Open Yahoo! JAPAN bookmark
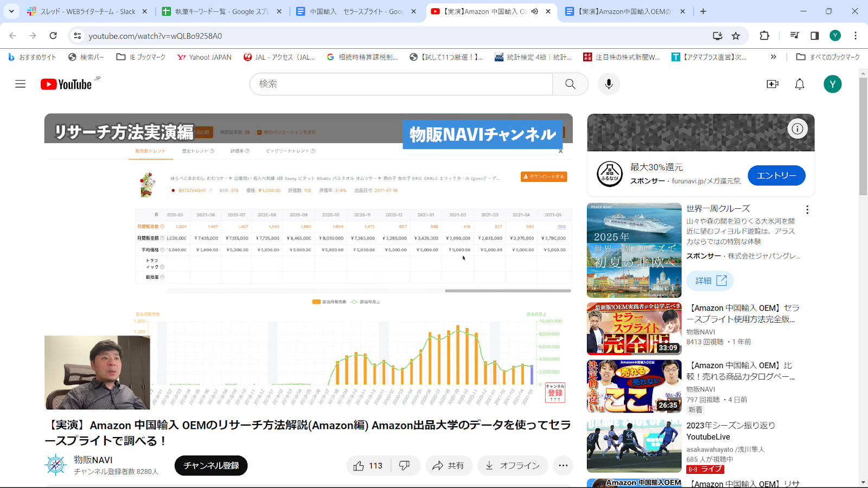 click(x=204, y=57)
